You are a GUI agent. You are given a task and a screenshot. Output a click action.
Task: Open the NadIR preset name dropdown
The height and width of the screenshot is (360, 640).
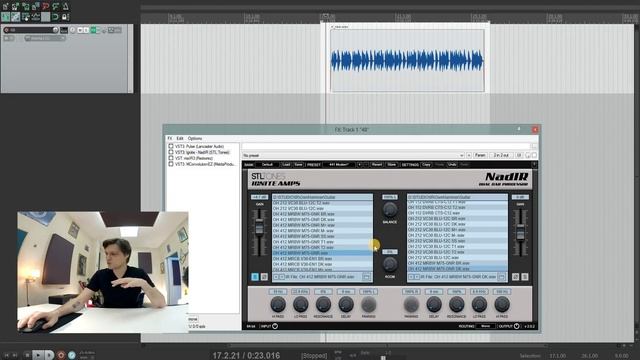pyautogui.click(x=338, y=164)
